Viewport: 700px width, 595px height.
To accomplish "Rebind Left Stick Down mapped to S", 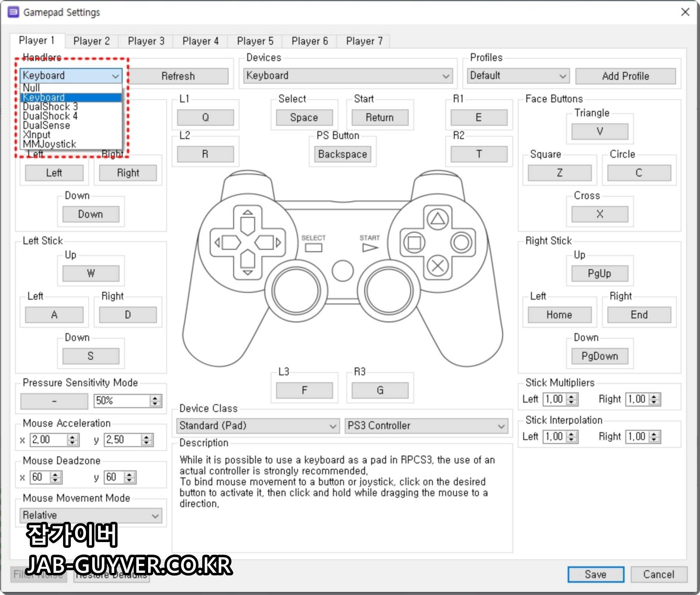I will (x=91, y=356).
